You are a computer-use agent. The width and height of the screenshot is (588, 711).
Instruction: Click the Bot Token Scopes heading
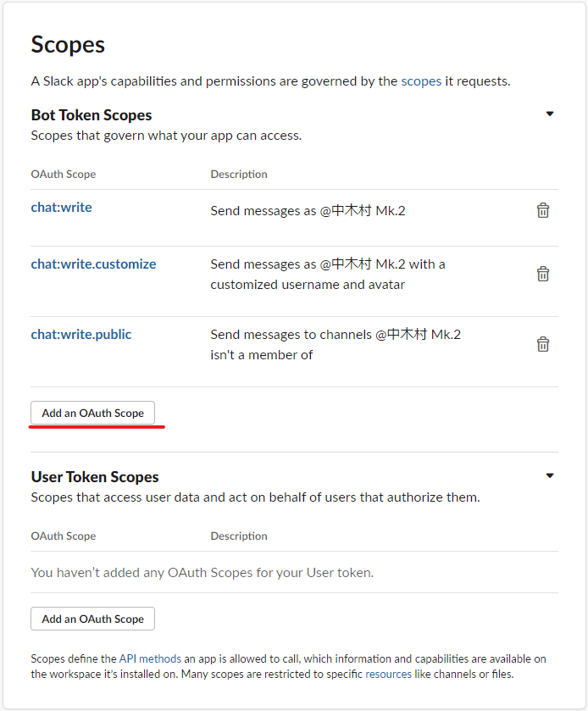coord(92,115)
